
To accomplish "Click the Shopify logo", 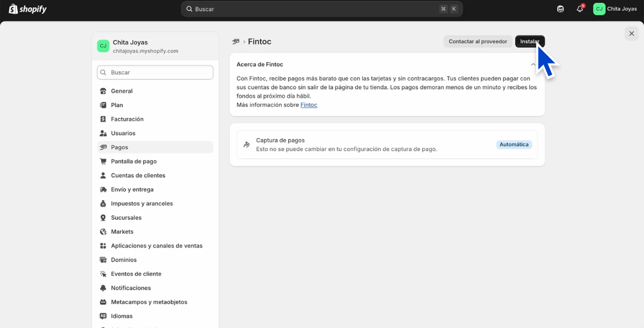I will [28, 9].
